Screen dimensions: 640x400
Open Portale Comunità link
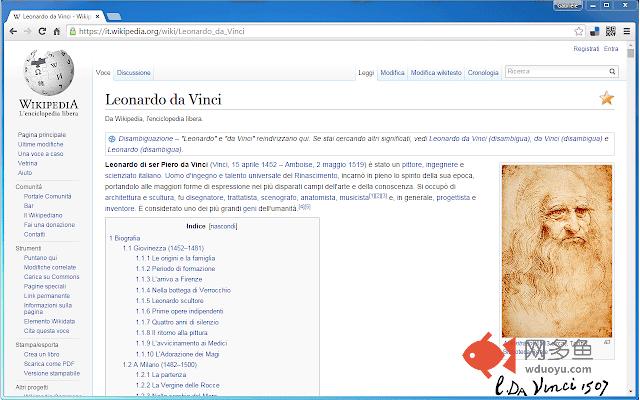(47, 196)
